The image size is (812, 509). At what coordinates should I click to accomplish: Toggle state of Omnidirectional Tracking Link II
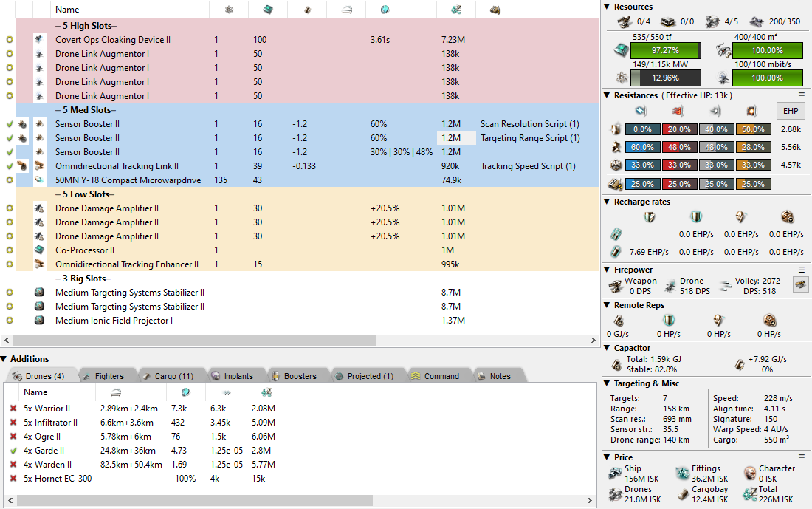[10, 166]
